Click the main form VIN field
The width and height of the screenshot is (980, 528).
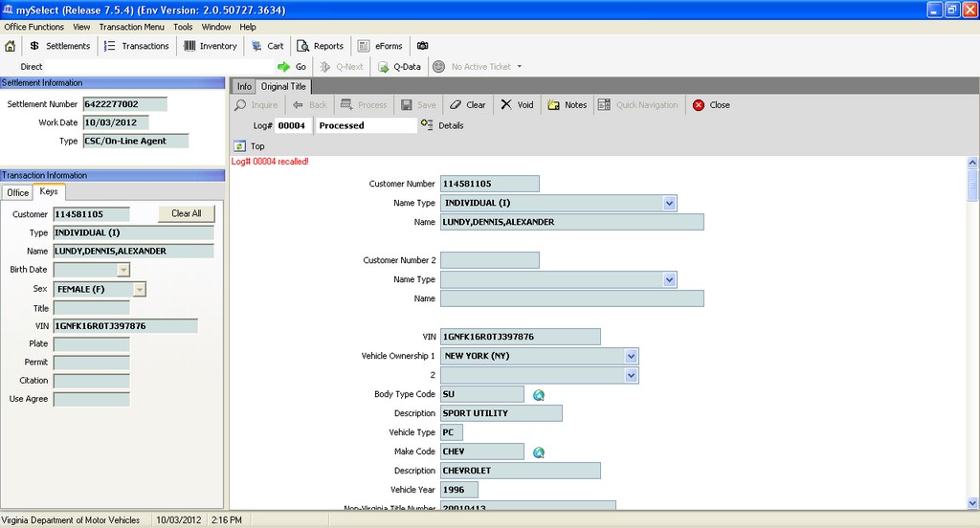520,337
